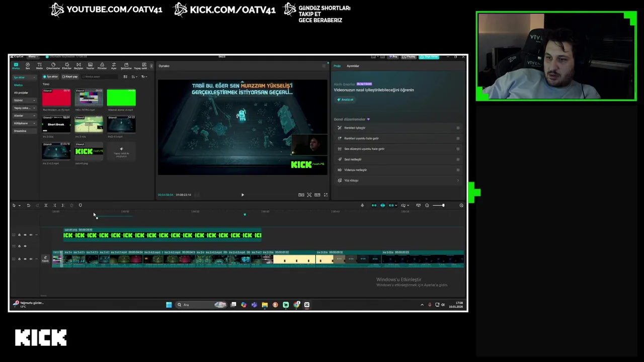Click the Kapak cover button on timeline
The width and height of the screenshot is (644, 362).
pyautogui.click(x=45, y=259)
